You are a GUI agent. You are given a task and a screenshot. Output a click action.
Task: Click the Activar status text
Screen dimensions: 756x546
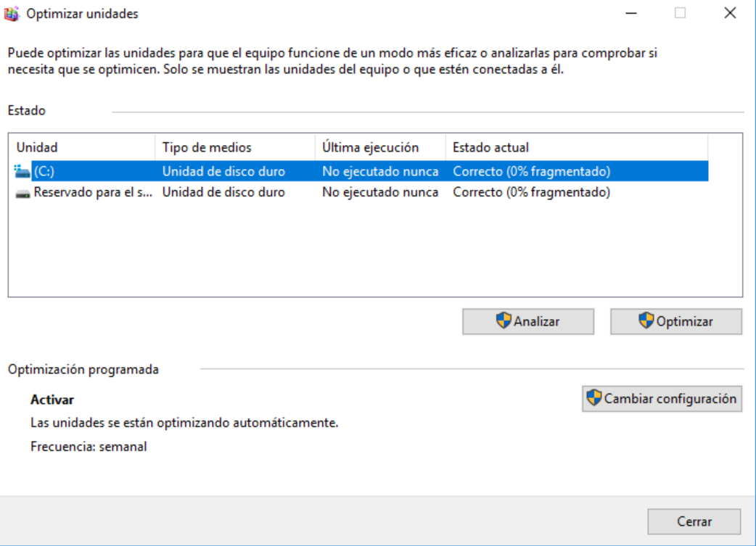[x=52, y=400]
